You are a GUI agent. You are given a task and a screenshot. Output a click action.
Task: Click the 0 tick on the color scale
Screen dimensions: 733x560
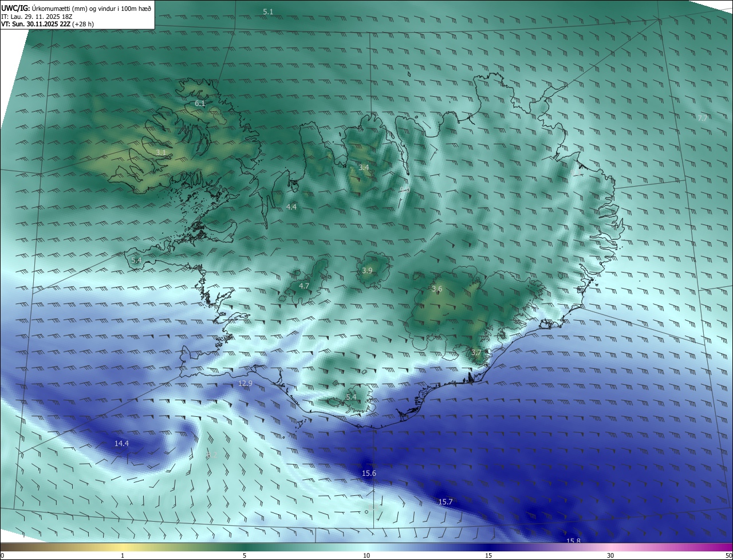coord(2,555)
